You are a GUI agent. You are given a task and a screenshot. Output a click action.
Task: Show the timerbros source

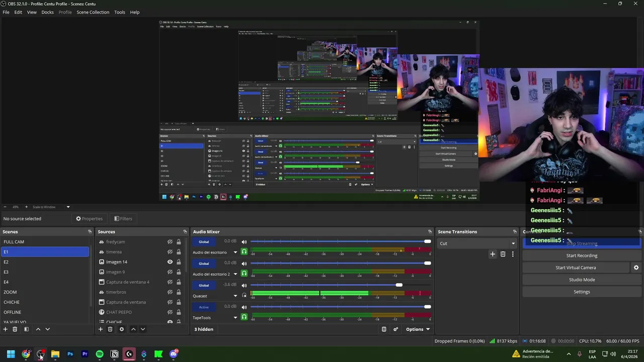(170, 292)
